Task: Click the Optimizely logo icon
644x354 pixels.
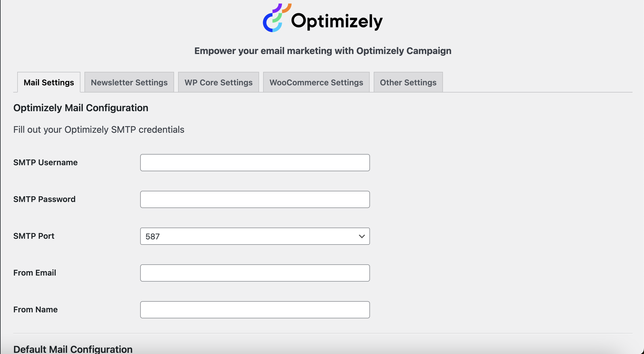Action: click(x=277, y=18)
